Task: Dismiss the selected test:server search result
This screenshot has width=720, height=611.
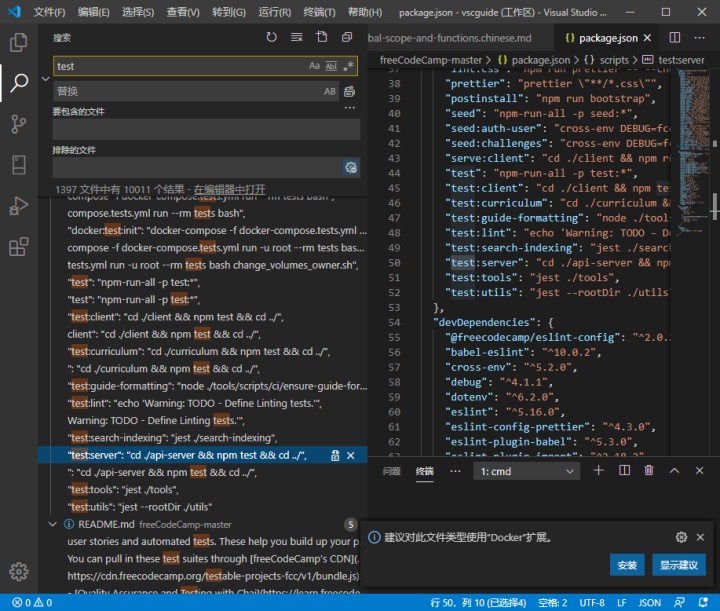Action: tap(351, 455)
